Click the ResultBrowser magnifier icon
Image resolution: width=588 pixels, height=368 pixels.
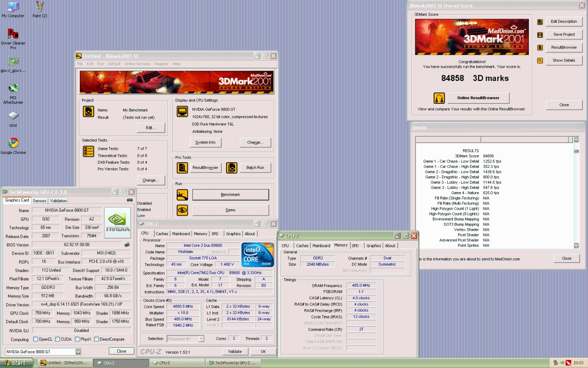(x=182, y=168)
